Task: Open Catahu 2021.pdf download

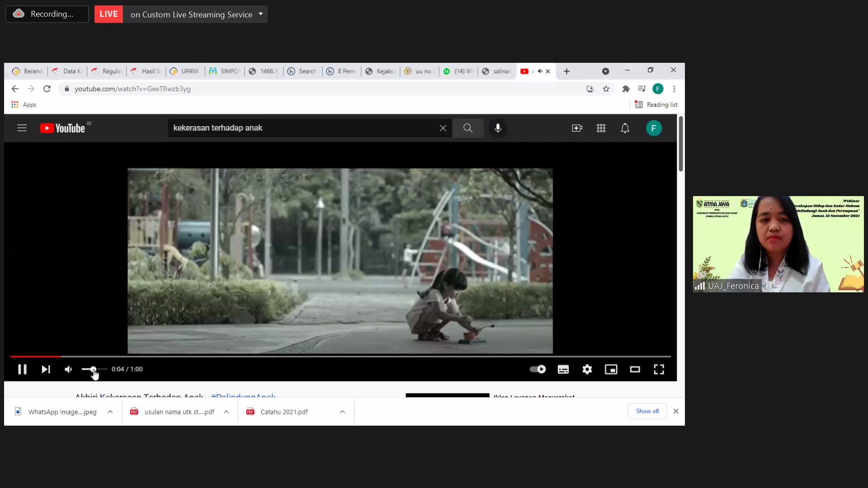Action: pyautogui.click(x=277, y=412)
